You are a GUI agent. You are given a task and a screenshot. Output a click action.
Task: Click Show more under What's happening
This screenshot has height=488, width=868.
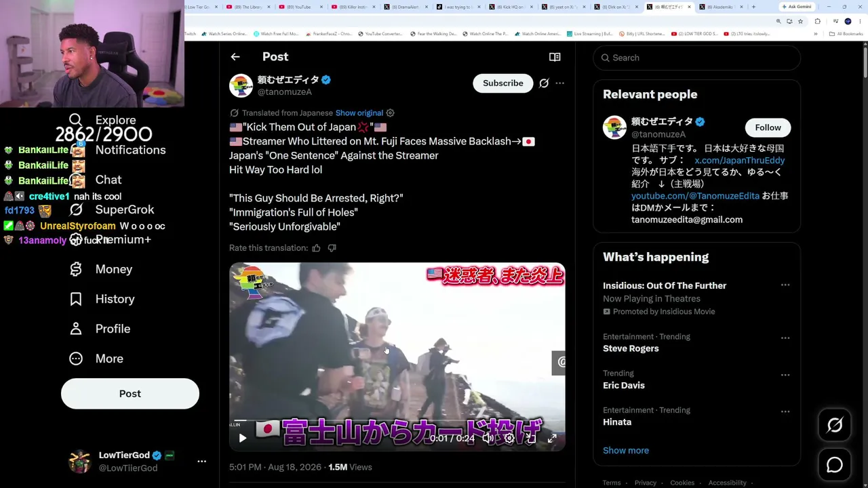click(626, 450)
